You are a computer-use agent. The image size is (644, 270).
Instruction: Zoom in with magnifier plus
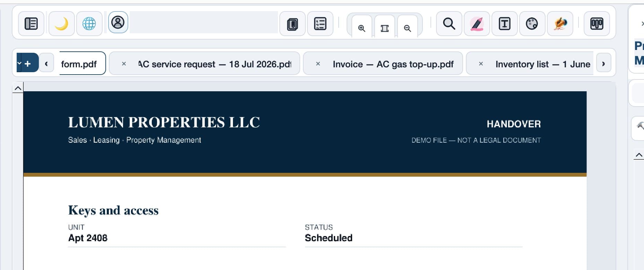(x=362, y=28)
